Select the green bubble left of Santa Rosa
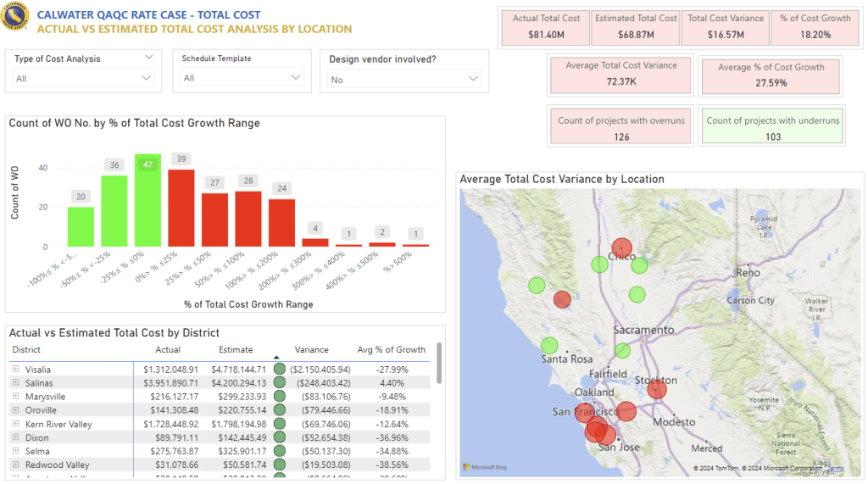 [x=549, y=345]
